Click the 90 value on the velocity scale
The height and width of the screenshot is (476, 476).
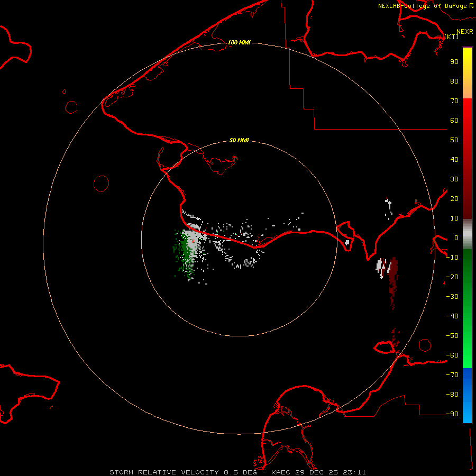click(x=454, y=62)
